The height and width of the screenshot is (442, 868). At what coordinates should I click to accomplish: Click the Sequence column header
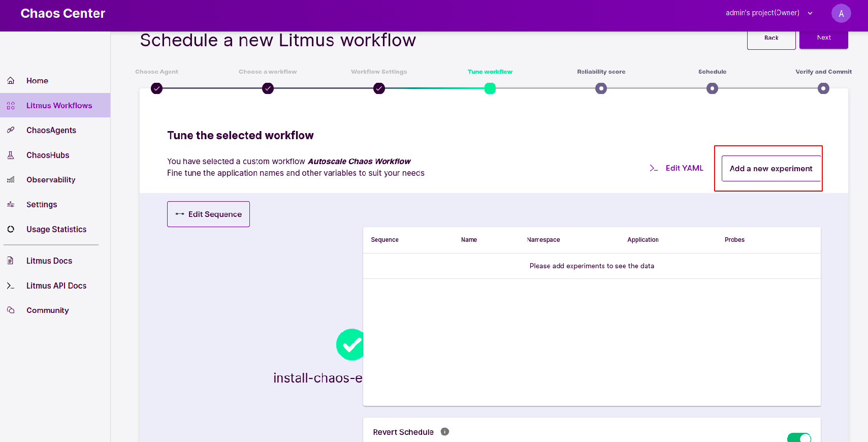[384, 240]
